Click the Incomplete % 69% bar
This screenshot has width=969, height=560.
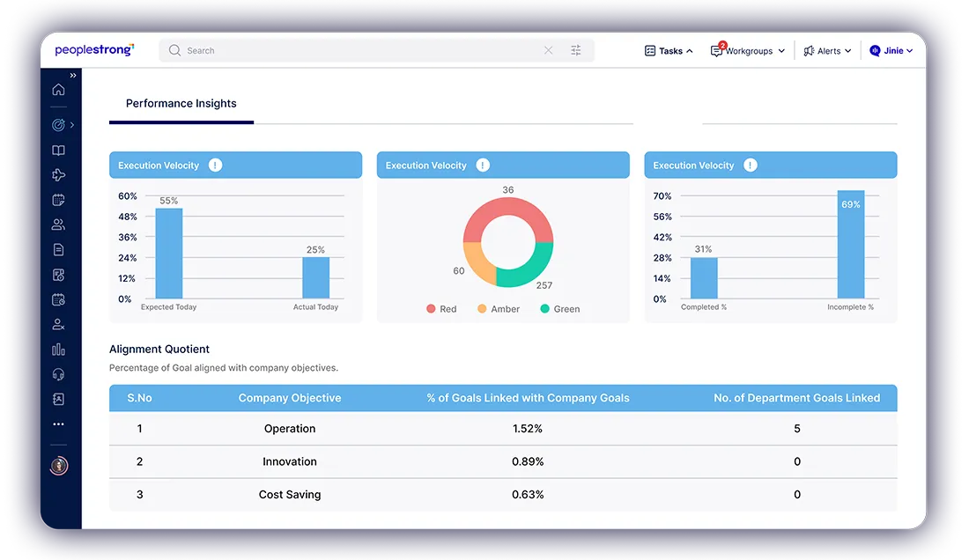click(x=851, y=245)
